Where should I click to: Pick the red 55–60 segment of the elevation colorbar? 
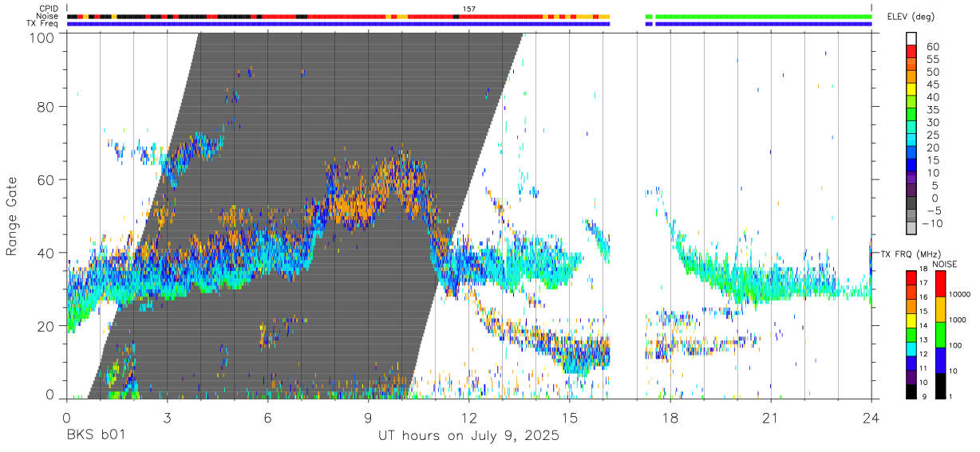912,53
